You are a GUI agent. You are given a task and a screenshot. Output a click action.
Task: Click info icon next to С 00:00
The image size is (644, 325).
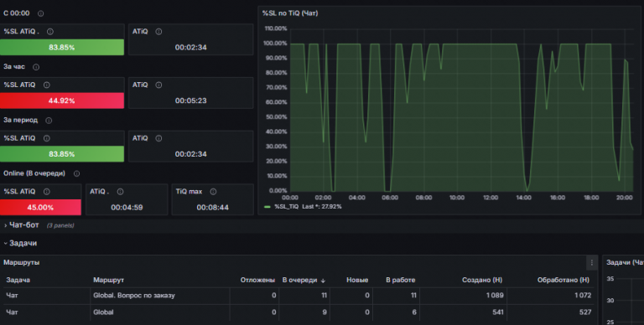40,13
